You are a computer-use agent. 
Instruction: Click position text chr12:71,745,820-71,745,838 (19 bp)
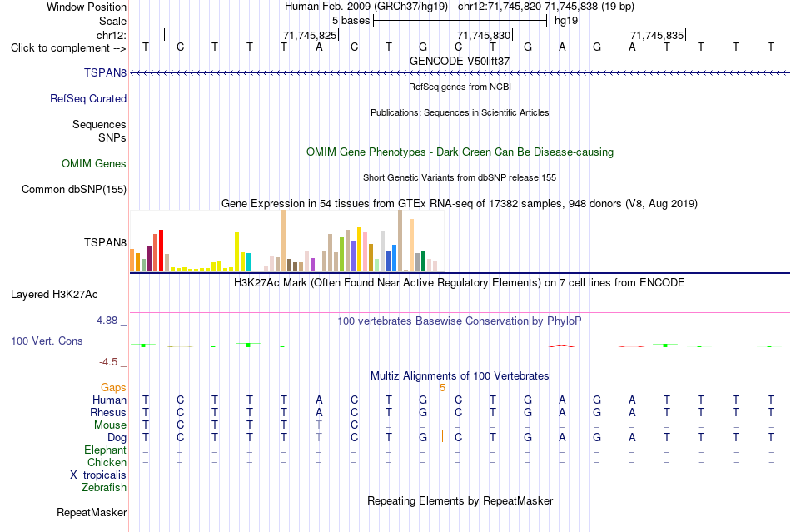[x=546, y=7]
